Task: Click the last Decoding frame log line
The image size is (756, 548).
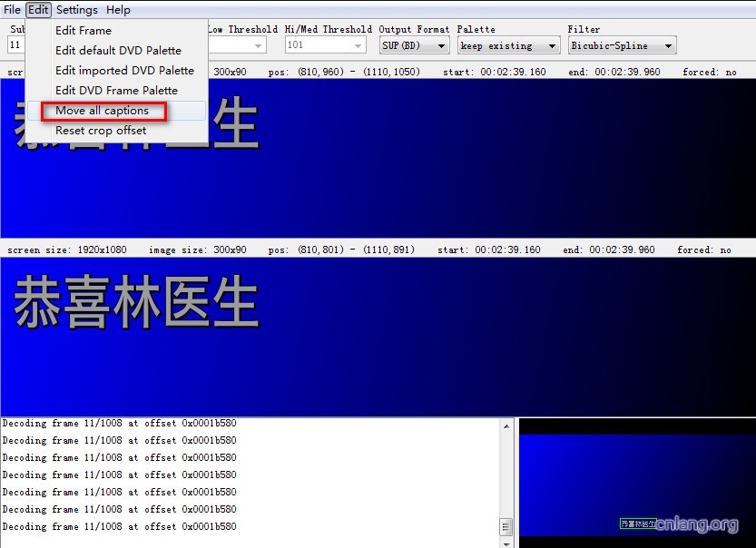Action: click(119, 526)
